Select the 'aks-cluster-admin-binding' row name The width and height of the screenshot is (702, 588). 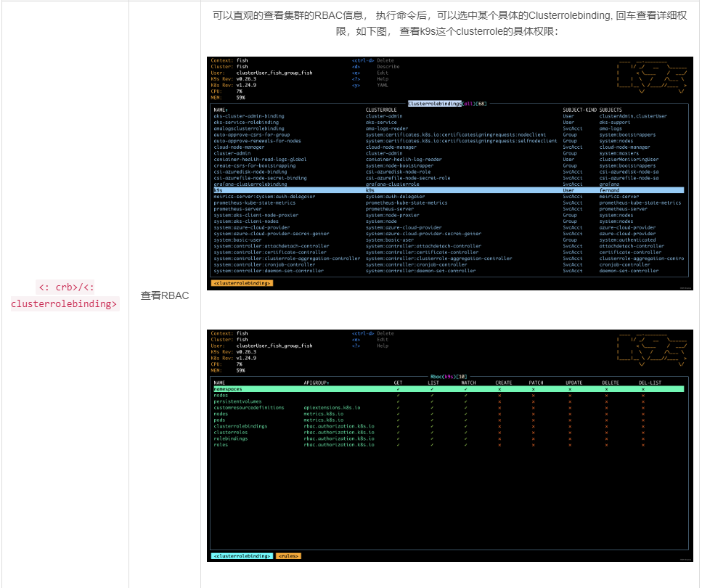point(249,116)
